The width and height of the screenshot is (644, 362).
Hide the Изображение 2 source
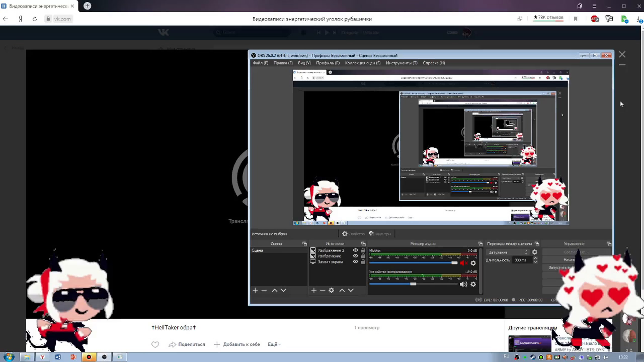[355, 250]
